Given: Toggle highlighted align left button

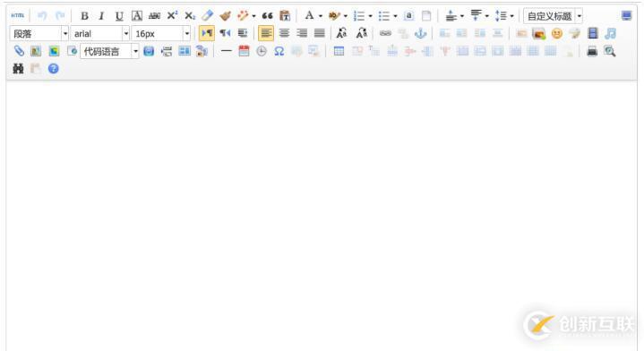Looking at the screenshot, I should tap(266, 33).
